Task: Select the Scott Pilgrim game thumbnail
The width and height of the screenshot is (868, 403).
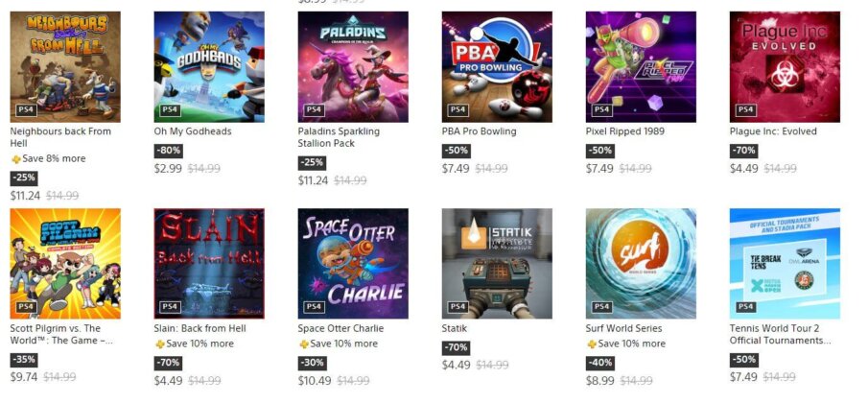Action: click(65, 264)
